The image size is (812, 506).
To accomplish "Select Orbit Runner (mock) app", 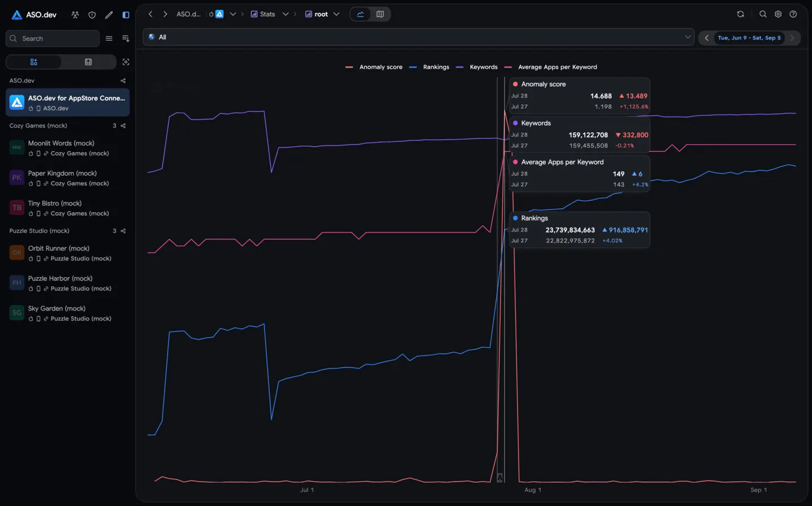I will click(68, 253).
